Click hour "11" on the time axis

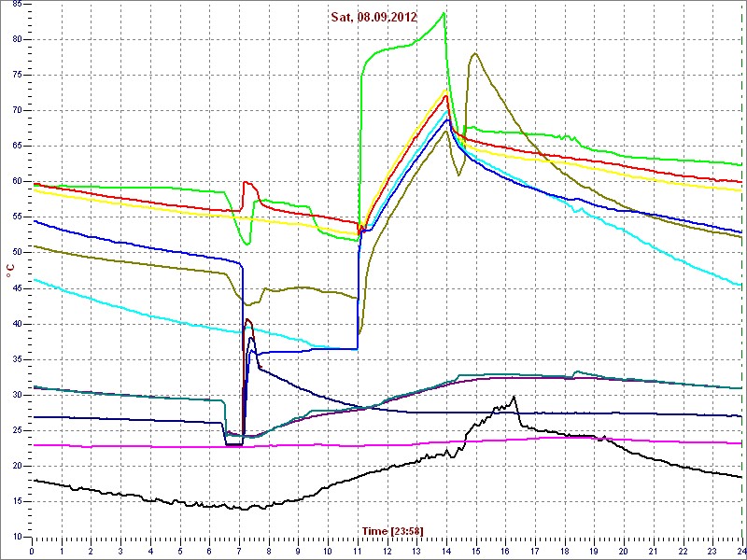click(x=358, y=551)
